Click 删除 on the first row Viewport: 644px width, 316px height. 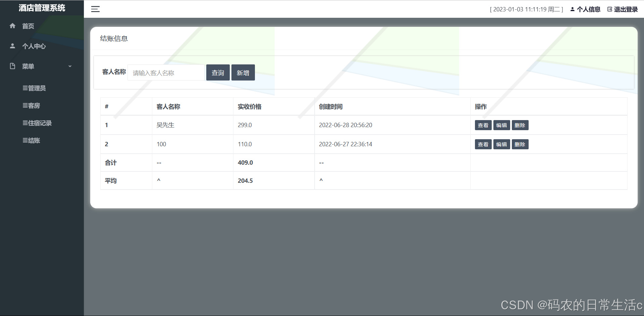coord(520,125)
